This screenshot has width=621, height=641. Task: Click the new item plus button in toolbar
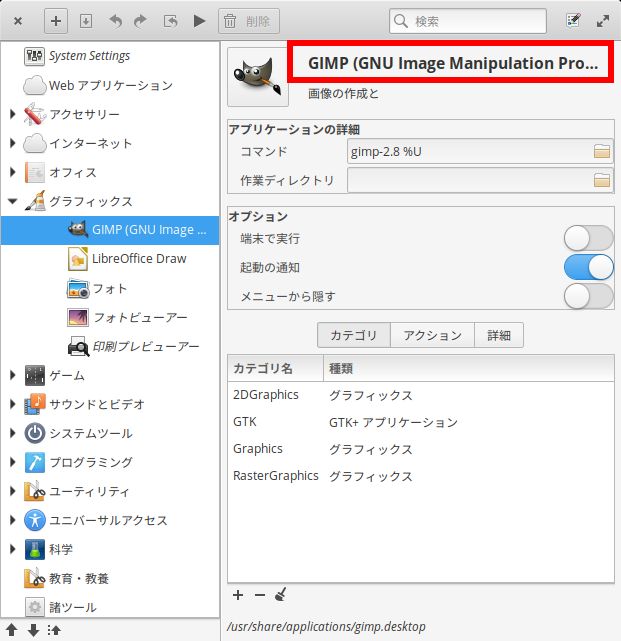pyautogui.click(x=56, y=21)
